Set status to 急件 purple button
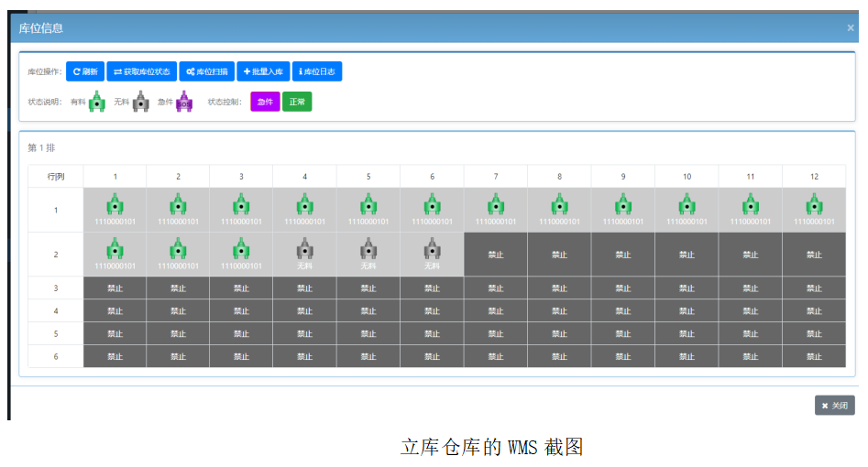 (x=265, y=102)
